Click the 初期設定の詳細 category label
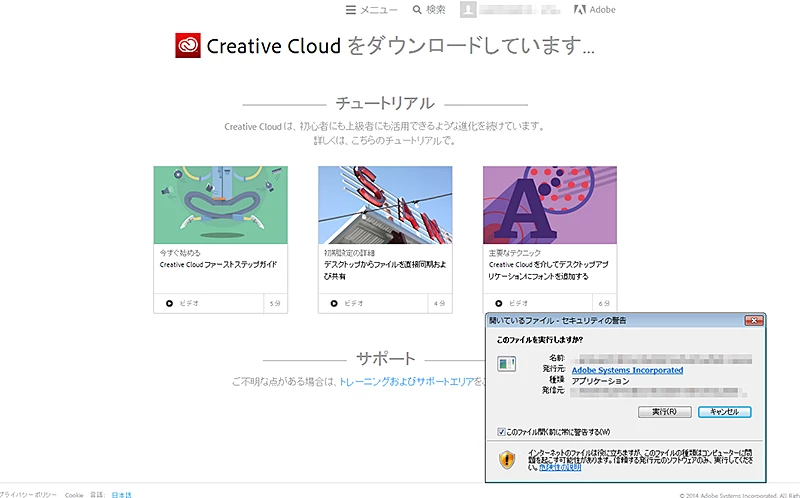This screenshot has height=498, width=800. (x=349, y=253)
